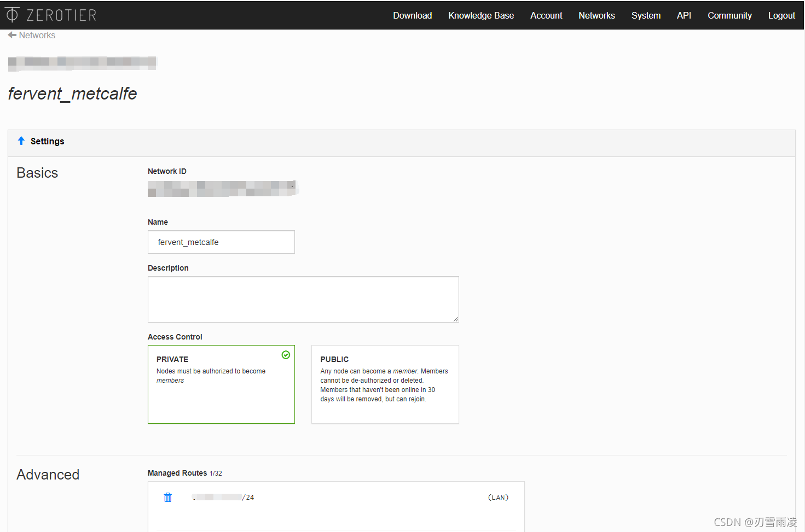The height and width of the screenshot is (532, 805).
Task: Click the Advanced section heading
Action: coord(48,475)
